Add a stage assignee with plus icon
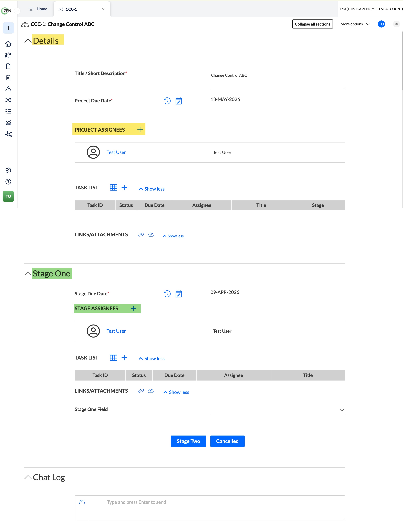Screen dimensions: 403x532 pyautogui.click(x=133, y=308)
